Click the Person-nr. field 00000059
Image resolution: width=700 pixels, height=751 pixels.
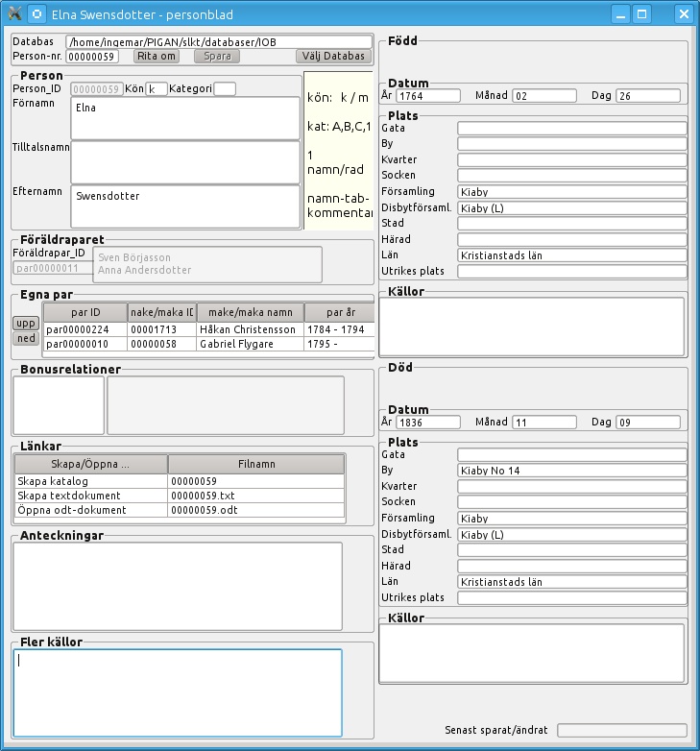pyautogui.click(x=92, y=57)
